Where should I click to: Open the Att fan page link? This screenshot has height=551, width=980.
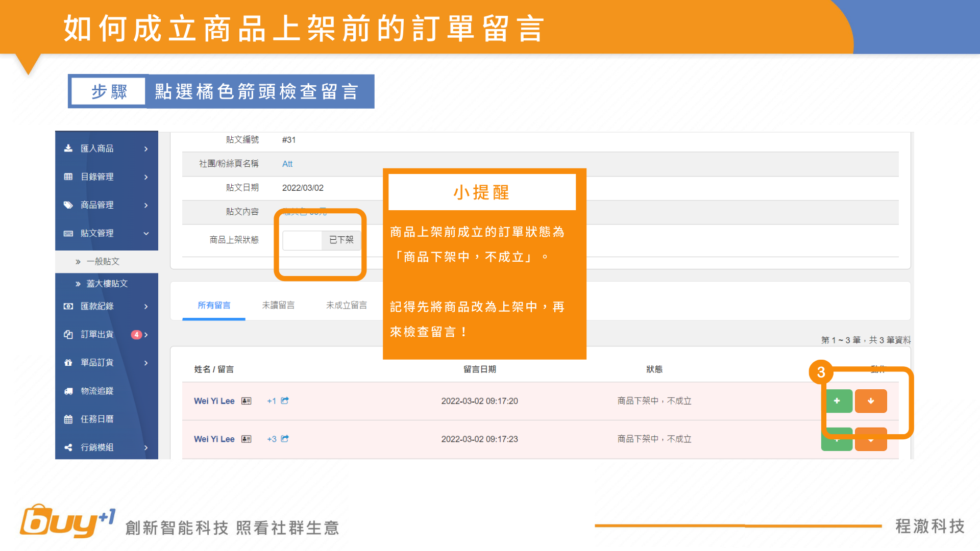(287, 164)
